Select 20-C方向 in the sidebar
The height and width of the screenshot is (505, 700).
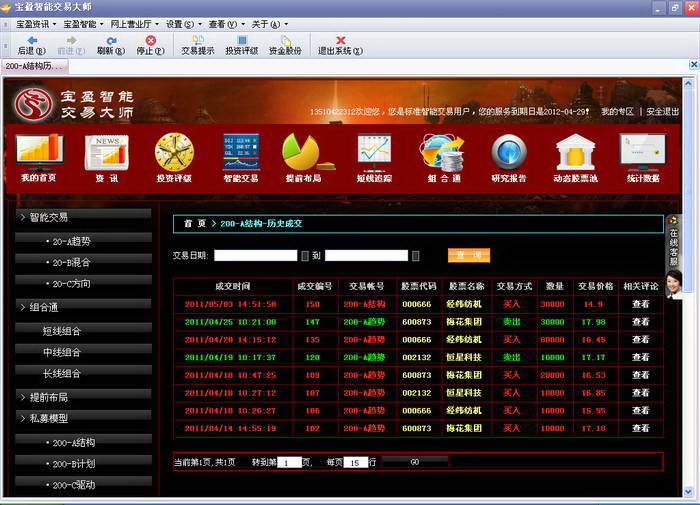83,284
